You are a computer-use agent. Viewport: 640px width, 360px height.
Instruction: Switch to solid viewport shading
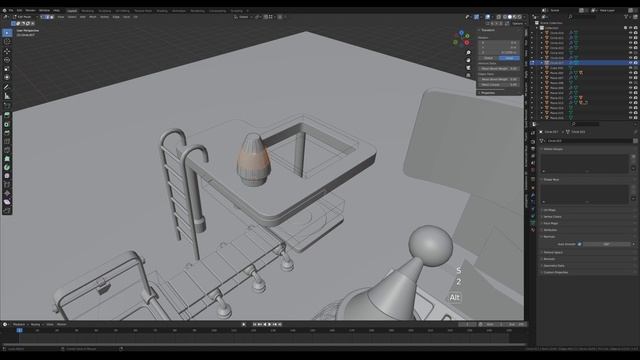[510, 17]
